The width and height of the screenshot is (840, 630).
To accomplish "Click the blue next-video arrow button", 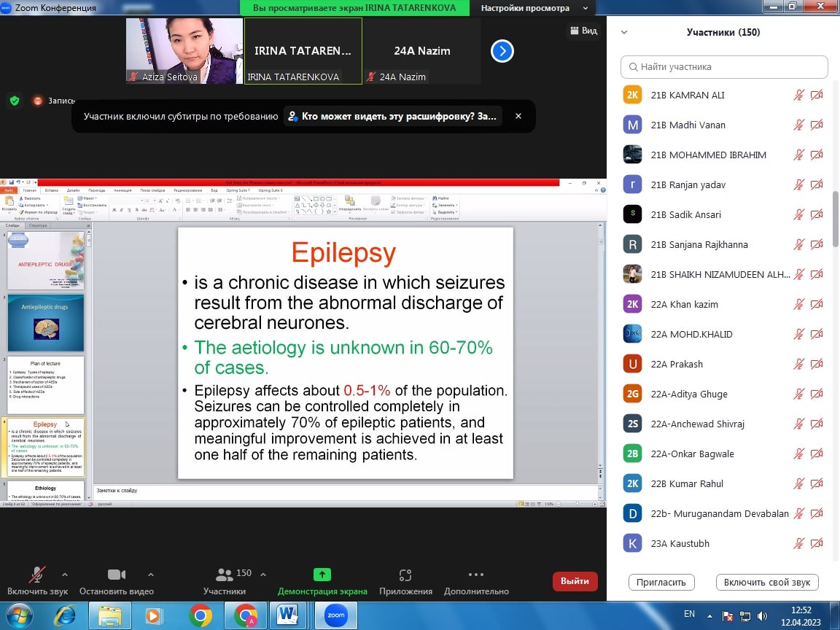I will click(502, 51).
